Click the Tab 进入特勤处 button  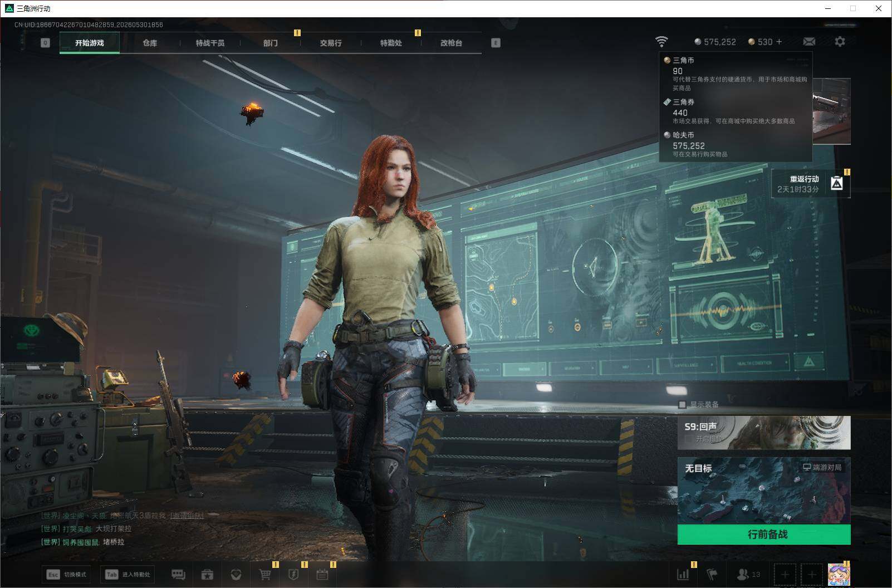128,575
